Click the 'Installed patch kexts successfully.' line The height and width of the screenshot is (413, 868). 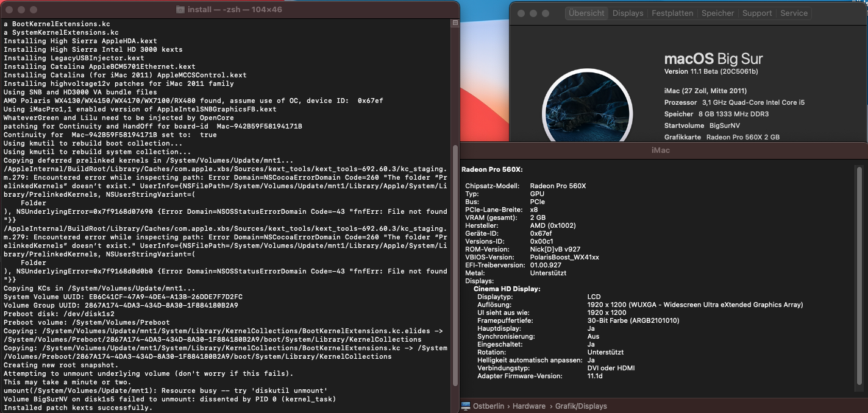pyautogui.click(x=78, y=408)
